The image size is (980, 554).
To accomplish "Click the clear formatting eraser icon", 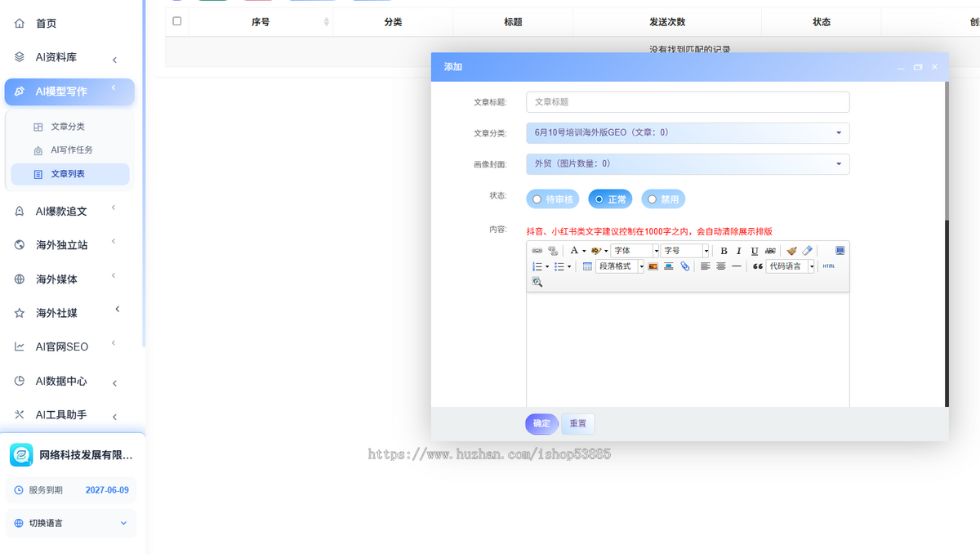I will (807, 251).
